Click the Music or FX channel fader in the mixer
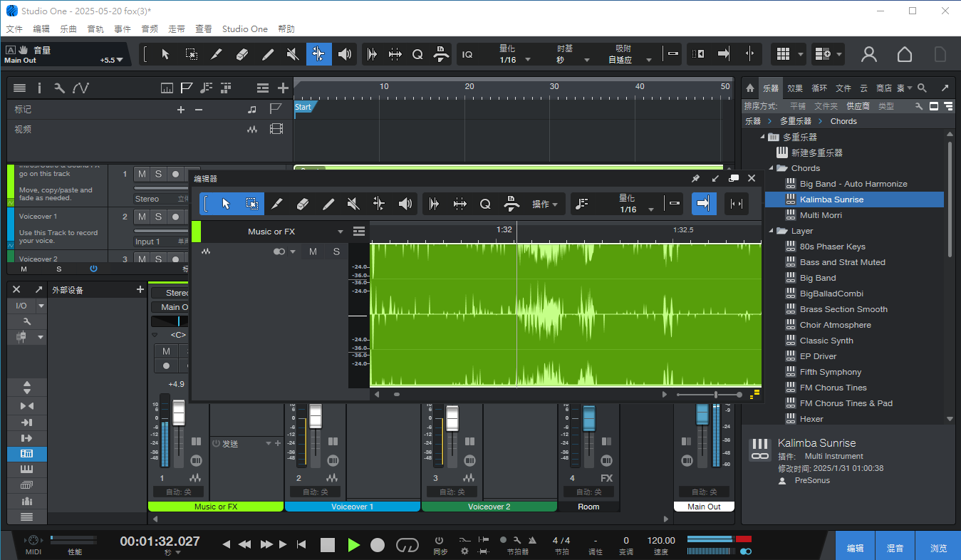Screen dimensions: 961x560 179,413
